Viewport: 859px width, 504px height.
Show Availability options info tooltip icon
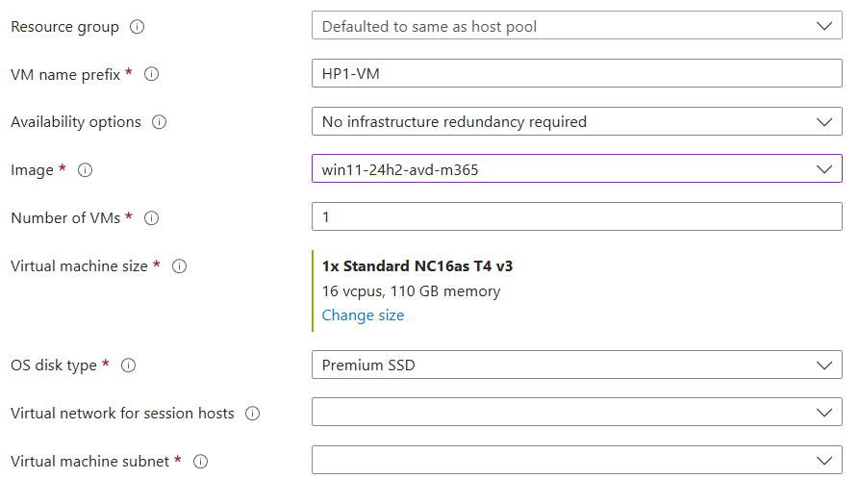click(160, 122)
